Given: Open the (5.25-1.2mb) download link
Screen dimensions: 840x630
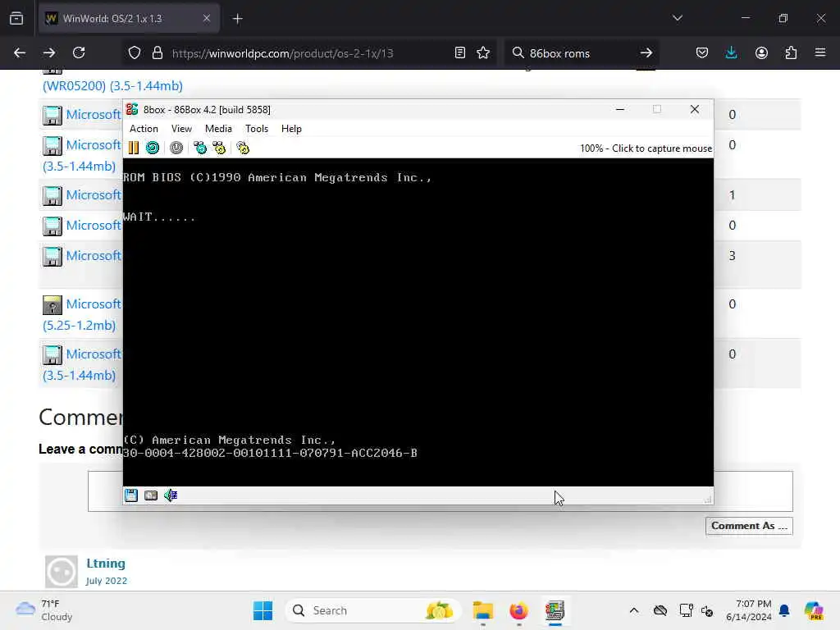Looking at the screenshot, I should (x=79, y=325).
